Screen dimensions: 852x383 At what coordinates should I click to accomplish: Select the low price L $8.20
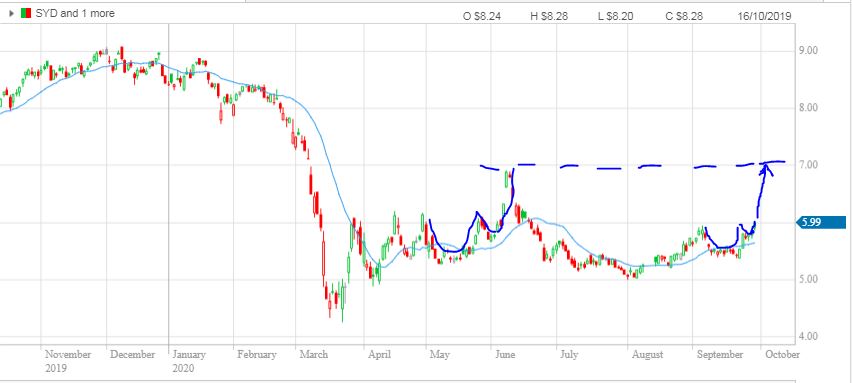[616, 16]
